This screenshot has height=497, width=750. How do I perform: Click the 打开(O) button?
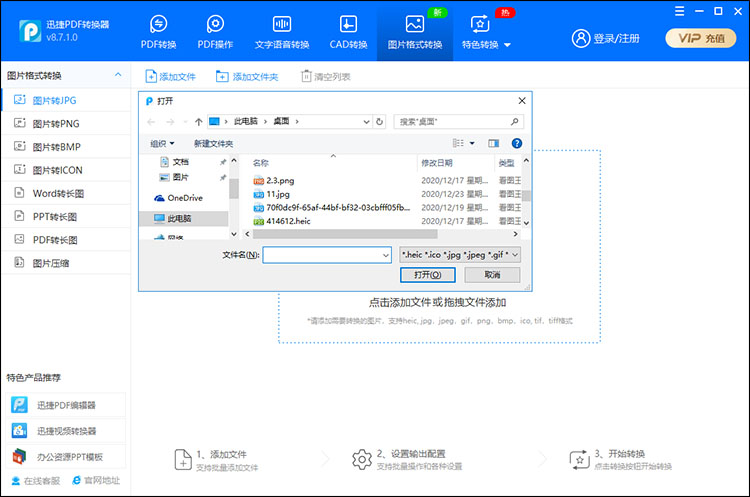pyautogui.click(x=427, y=275)
